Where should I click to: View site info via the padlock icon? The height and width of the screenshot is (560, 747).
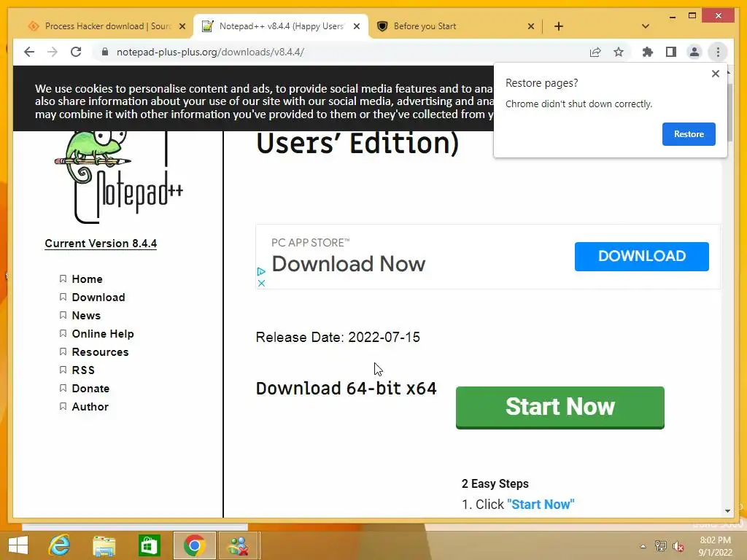coord(105,52)
